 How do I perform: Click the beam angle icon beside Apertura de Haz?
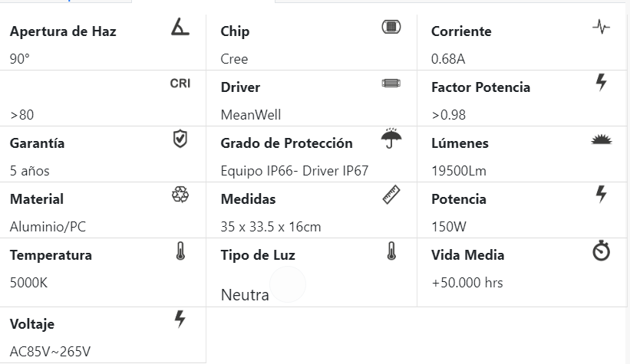pos(180,28)
